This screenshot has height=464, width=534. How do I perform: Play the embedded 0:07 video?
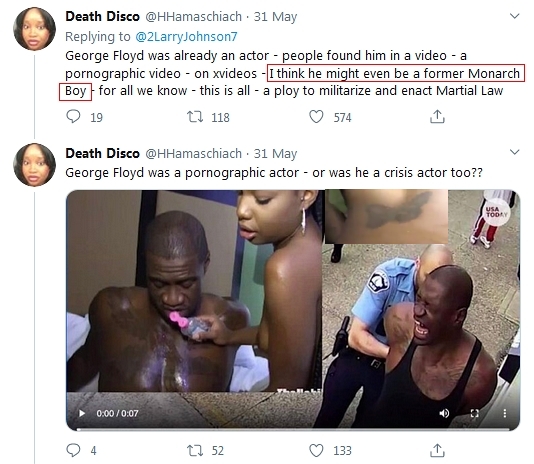pyautogui.click(x=82, y=413)
